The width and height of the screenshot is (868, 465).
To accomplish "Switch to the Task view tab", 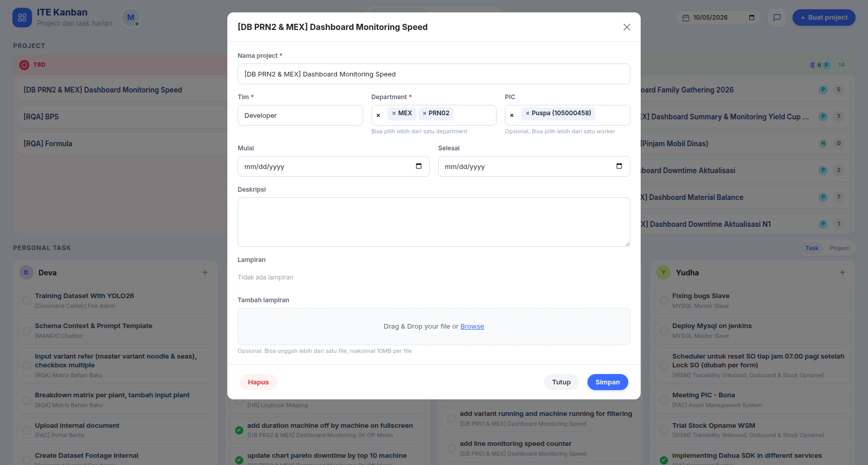I will click(812, 248).
